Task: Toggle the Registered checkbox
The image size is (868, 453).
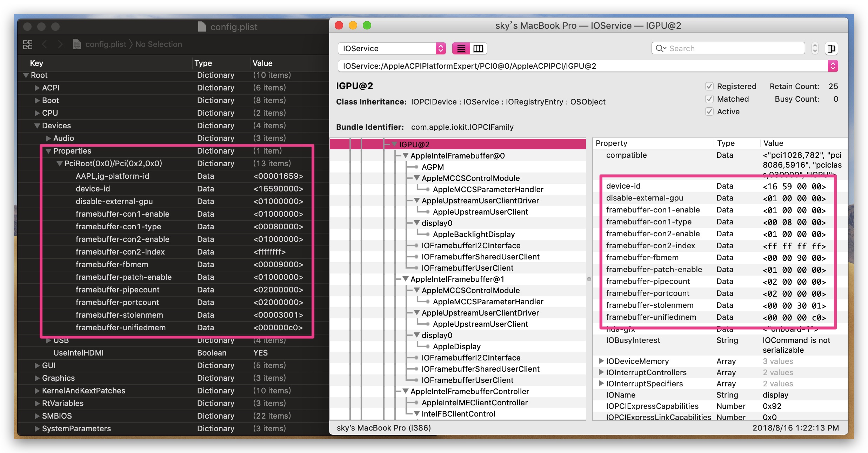Action: 709,86
